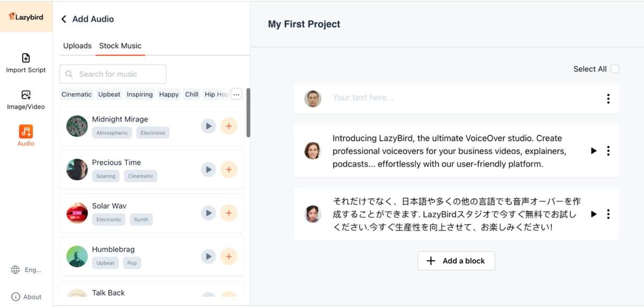Play the Humblebrag music preview
Screen dimensions: 644x308
coord(208,256)
